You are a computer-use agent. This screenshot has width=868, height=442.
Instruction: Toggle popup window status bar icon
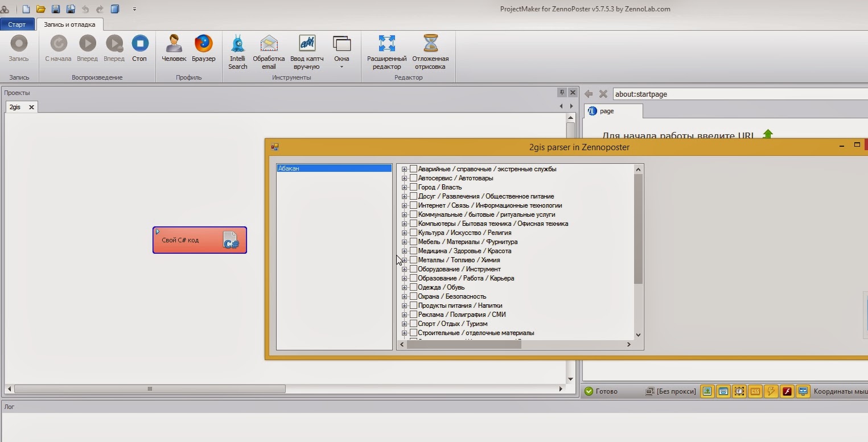(723, 391)
